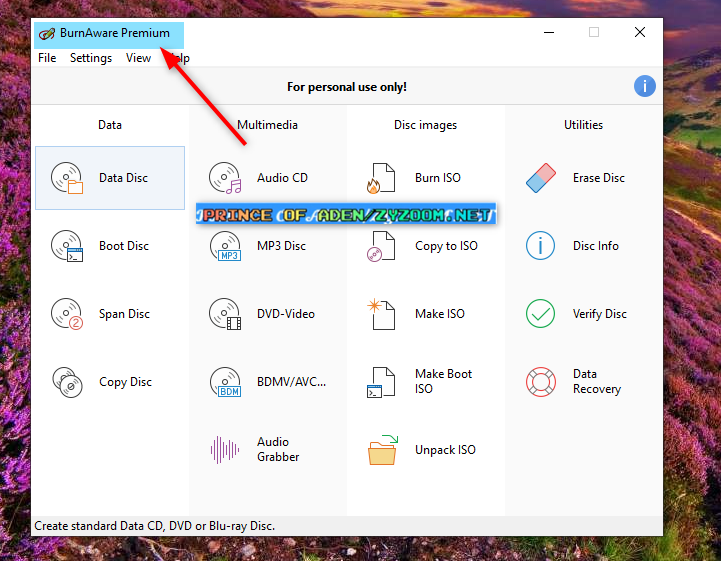Click the Disc images column heading
The width and height of the screenshot is (721, 561).
point(425,125)
